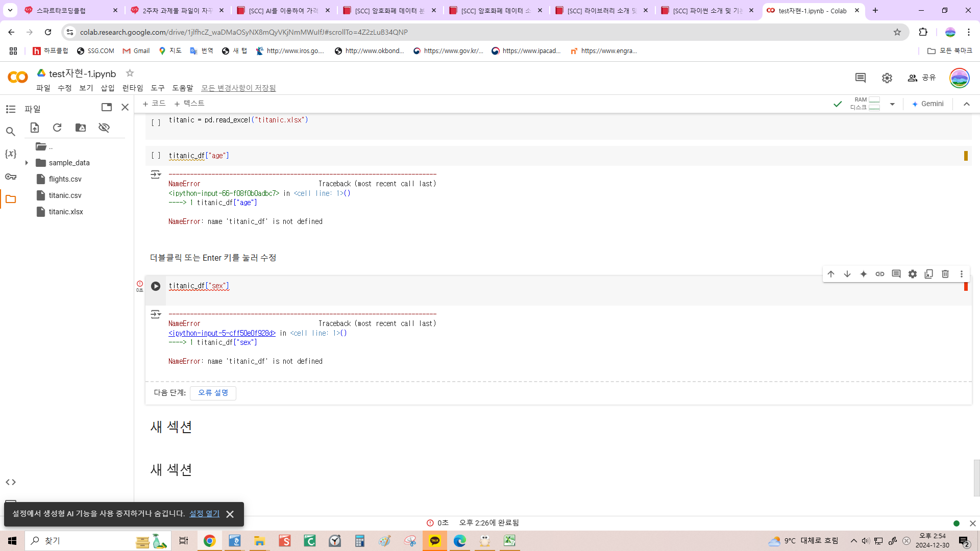Open file panel in new window

[x=107, y=107]
